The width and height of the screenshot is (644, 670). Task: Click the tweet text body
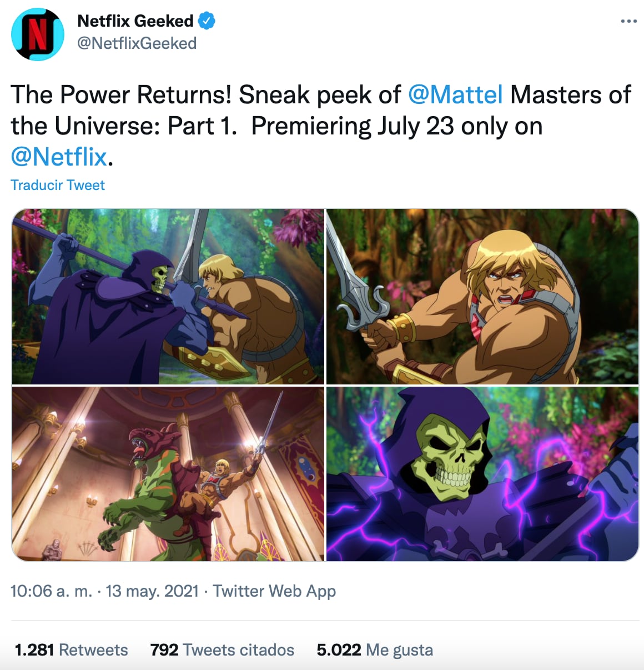(321, 126)
